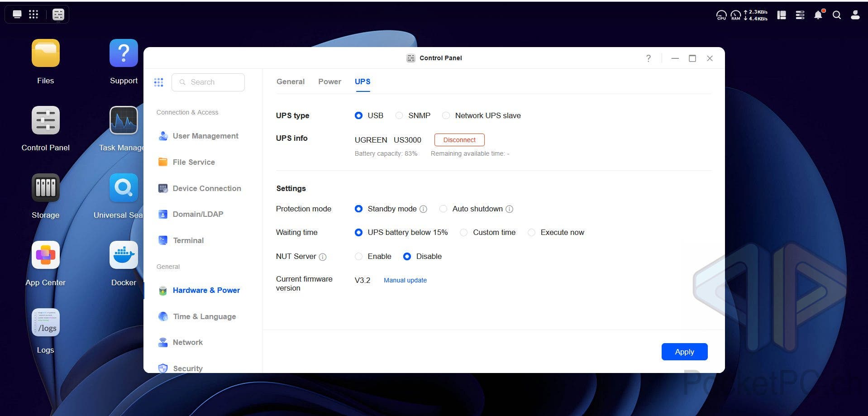
Task: Click the Manual update link
Action: pyautogui.click(x=405, y=281)
